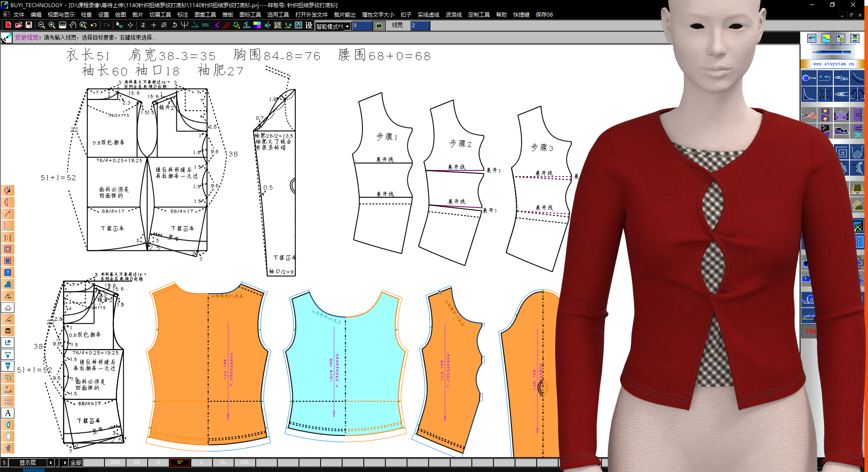Open the 文件 menu
Viewport: 868px width, 472px height.
click(x=19, y=14)
